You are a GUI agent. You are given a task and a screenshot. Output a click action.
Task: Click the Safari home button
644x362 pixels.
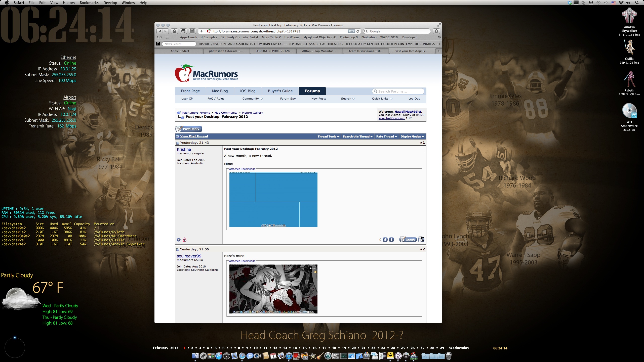coord(174,31)
